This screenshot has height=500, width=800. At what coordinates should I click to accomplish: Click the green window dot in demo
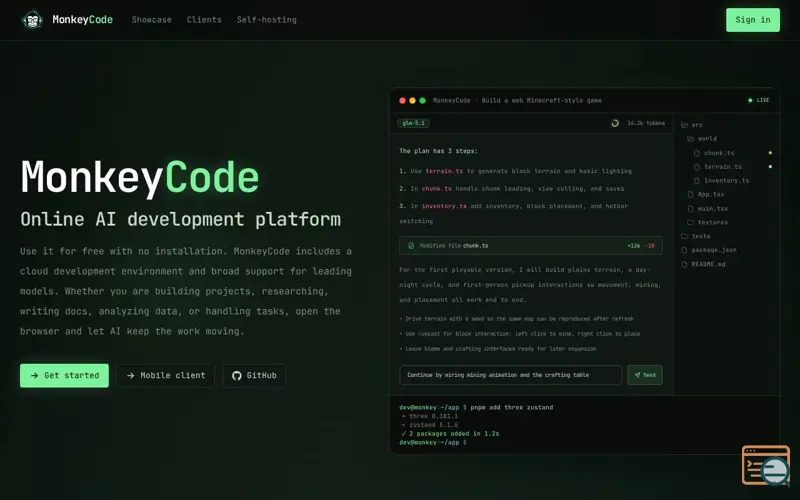point(422,101)
